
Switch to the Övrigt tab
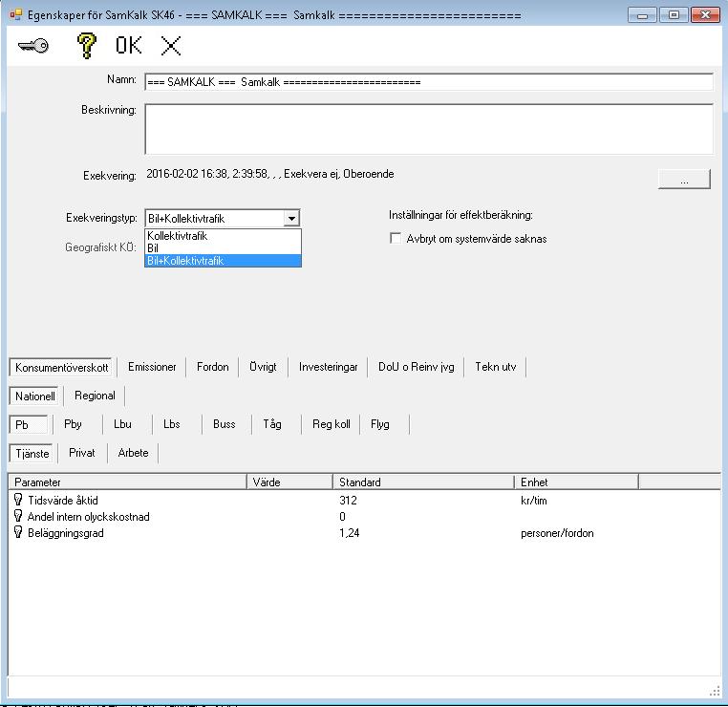point(263,367)
